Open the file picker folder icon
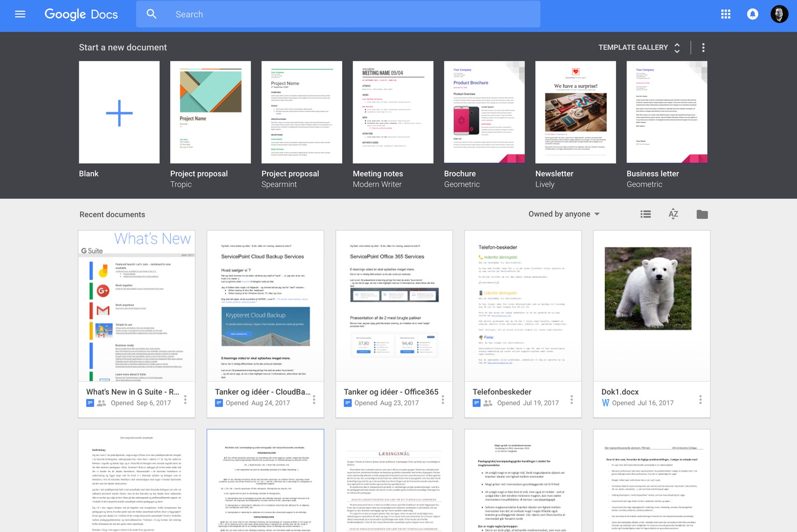This screenshot has height=532, width=797. [702, 214]
